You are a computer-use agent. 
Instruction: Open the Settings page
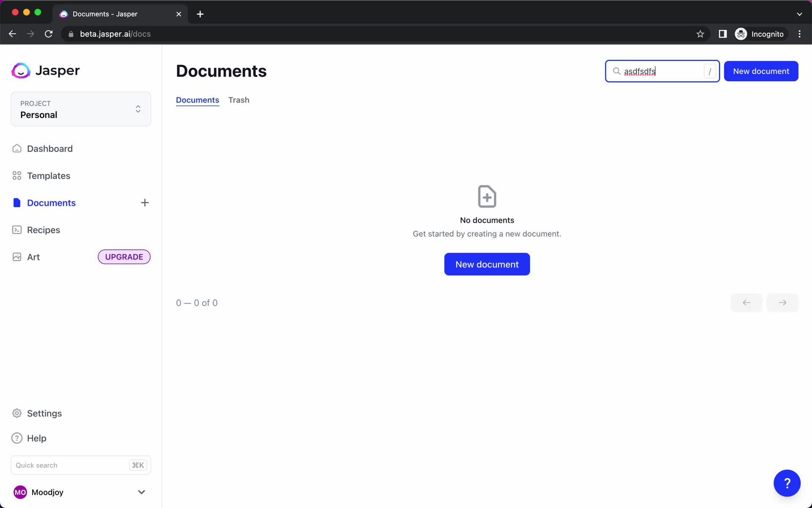pos(44,413)
